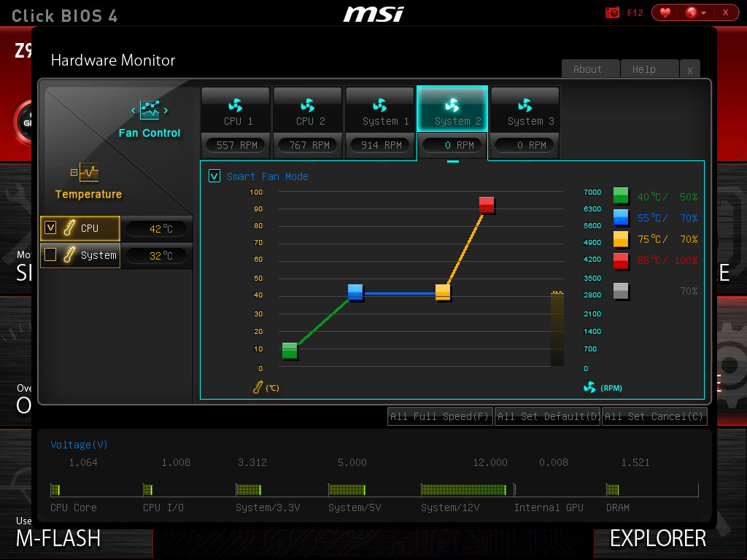
Task: Click the CPU thermometer icon
Action: pyautogui.click(x=69, y=227)
